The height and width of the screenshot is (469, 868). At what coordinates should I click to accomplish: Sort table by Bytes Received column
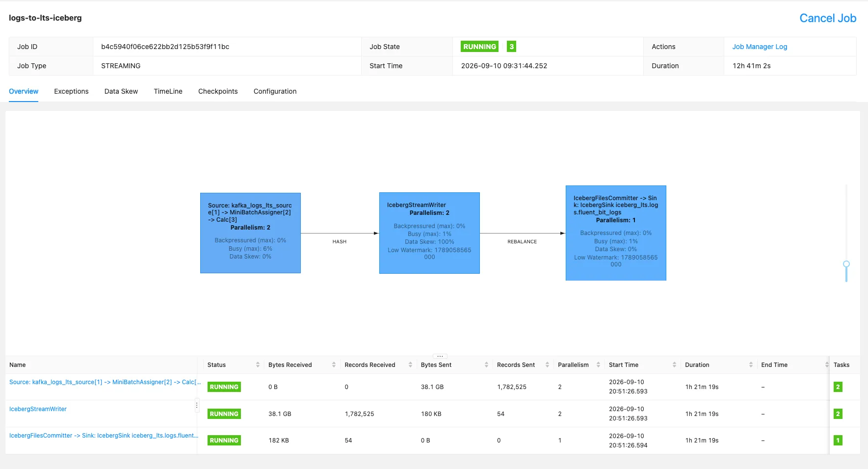pos(334,365)
